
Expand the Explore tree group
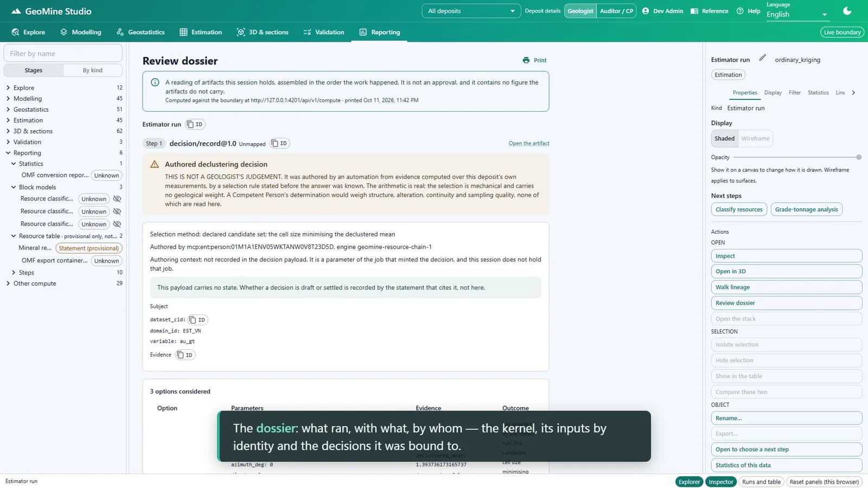click(x=8, y=88)
